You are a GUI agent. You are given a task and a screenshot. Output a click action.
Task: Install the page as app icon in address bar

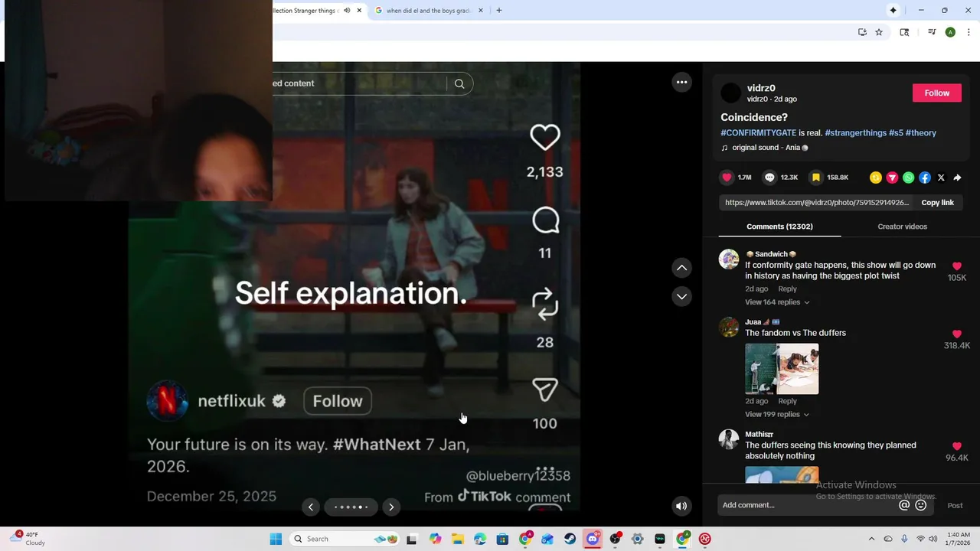(862, 32)
